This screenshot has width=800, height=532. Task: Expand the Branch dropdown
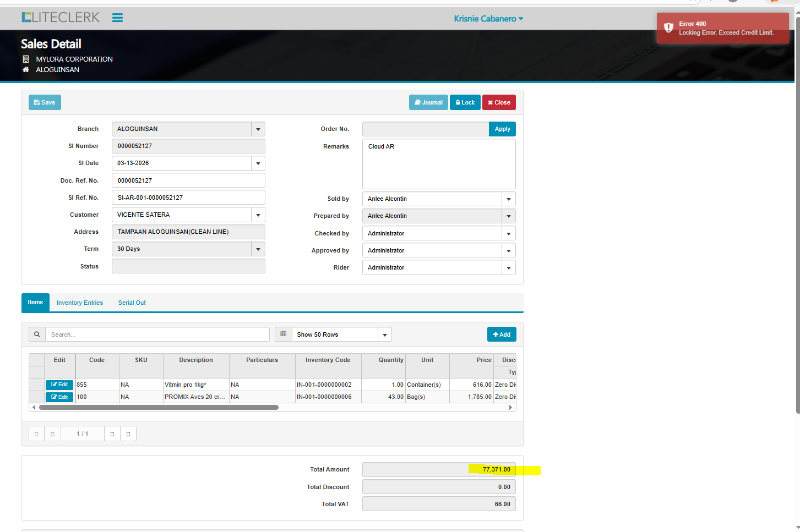coord(258,129)
